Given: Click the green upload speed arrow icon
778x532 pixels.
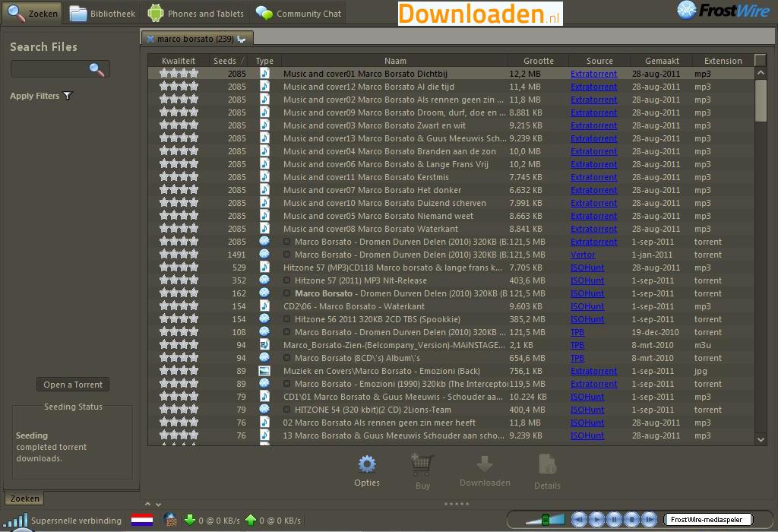Looking at the screenshot, I should point(251,520).
